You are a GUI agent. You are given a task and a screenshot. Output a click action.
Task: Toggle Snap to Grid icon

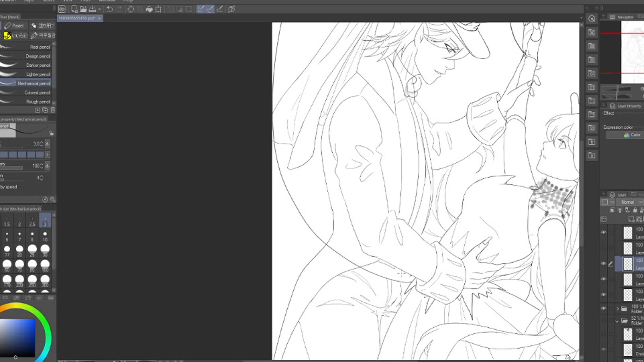219,9
